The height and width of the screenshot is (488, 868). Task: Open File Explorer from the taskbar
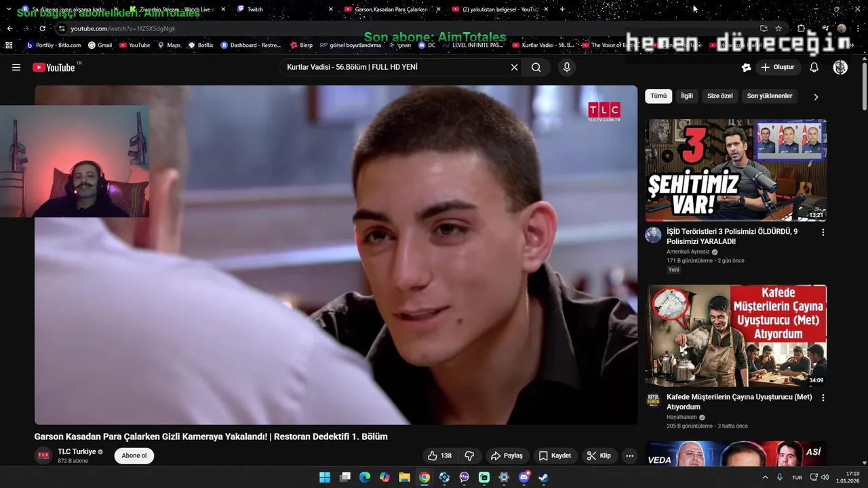(404, 477)
